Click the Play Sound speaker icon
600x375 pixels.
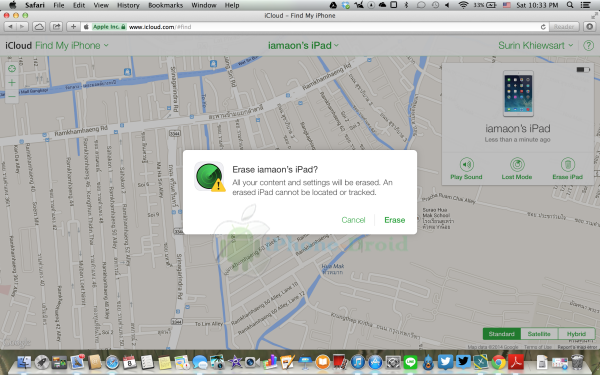tap(466, 165)
